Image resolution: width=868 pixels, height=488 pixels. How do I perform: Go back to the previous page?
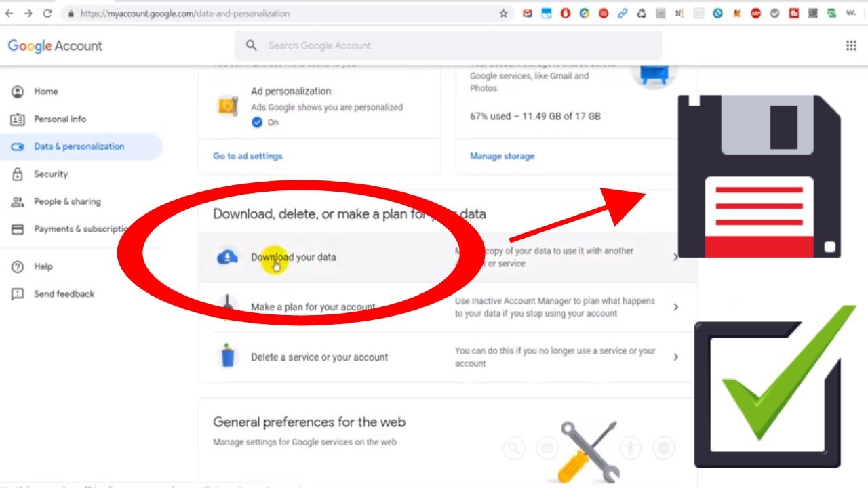pos(9,14)
